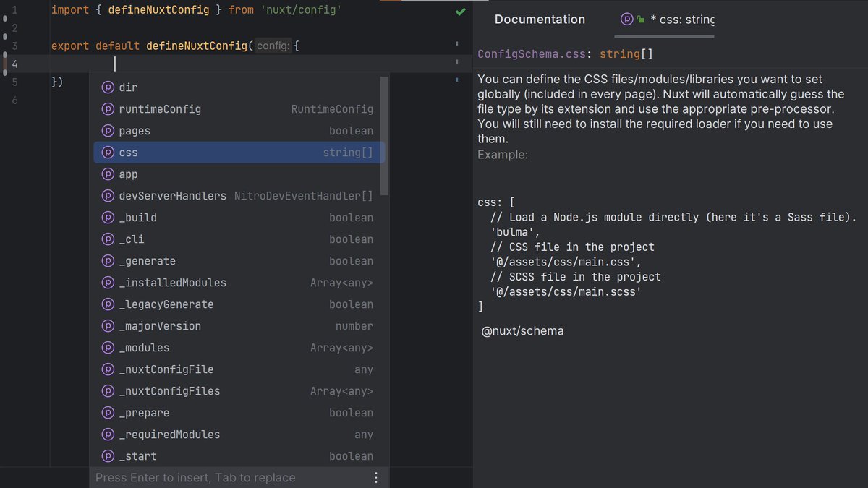Switch to the Documentation tab
This screenshot has width=868, height=488.
[x=540, y=20]
